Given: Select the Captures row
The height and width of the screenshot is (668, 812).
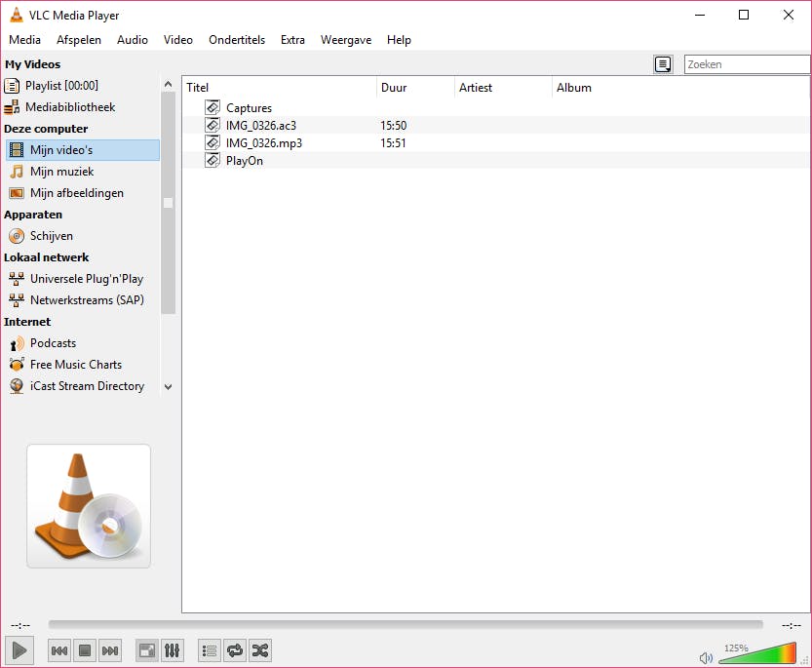Looking at the screenshot, I should pyautogui.click(x=496, y=108).
